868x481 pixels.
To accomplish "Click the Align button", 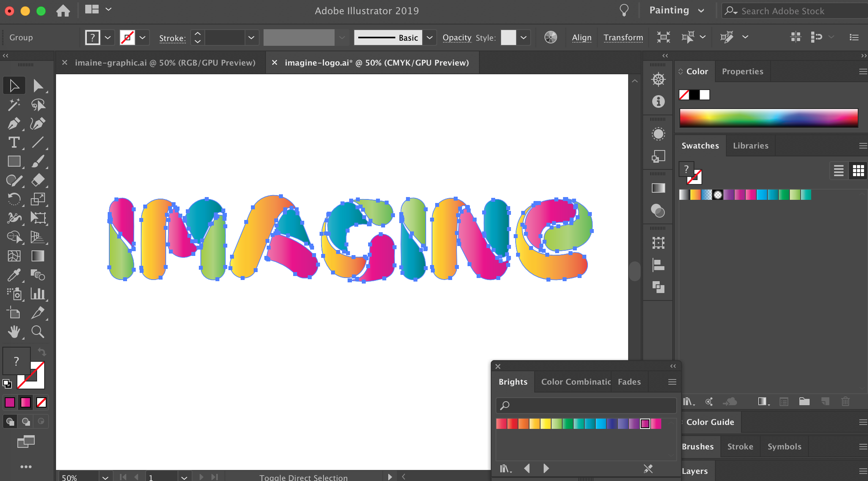I will pyautogui.click(x=582, y=37).
